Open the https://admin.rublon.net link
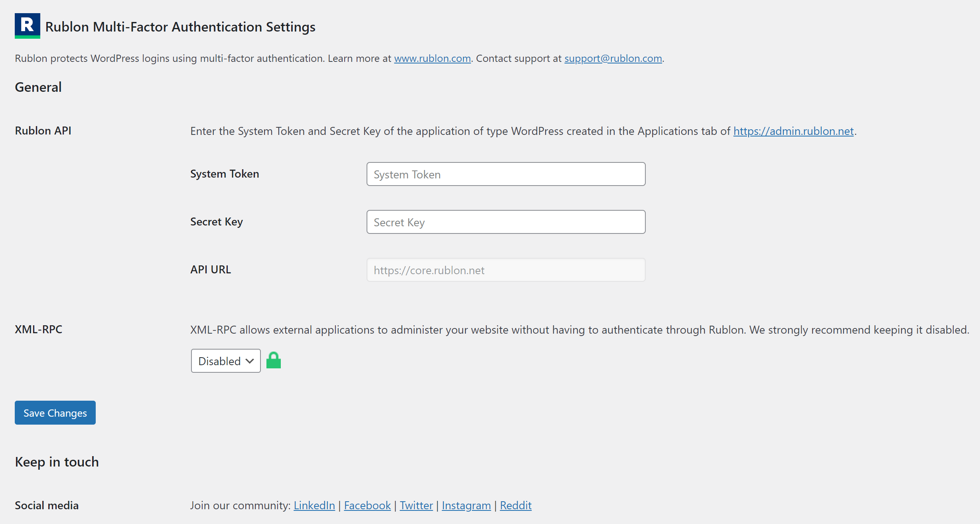This screenshot has height=524, width=980. 793,131
